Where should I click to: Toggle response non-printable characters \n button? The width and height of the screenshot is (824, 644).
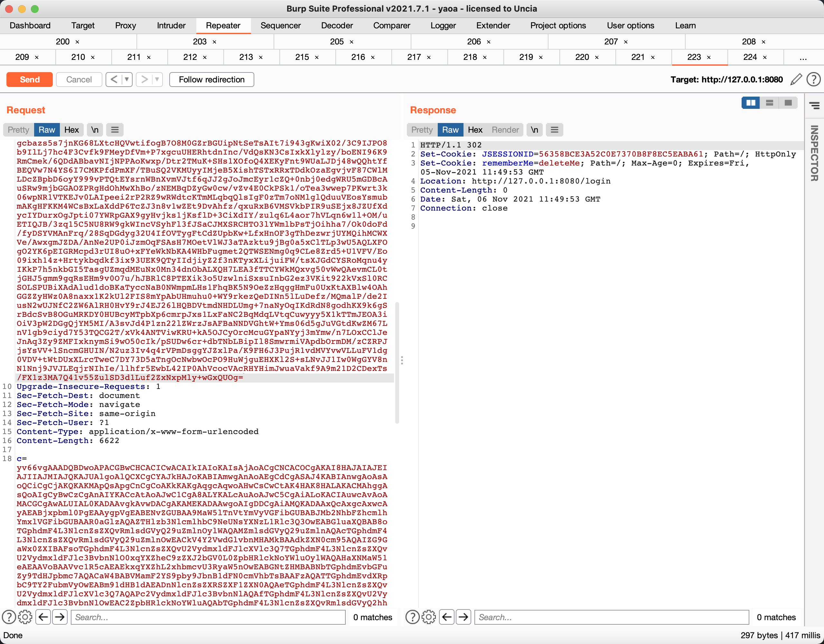(534, 130)
